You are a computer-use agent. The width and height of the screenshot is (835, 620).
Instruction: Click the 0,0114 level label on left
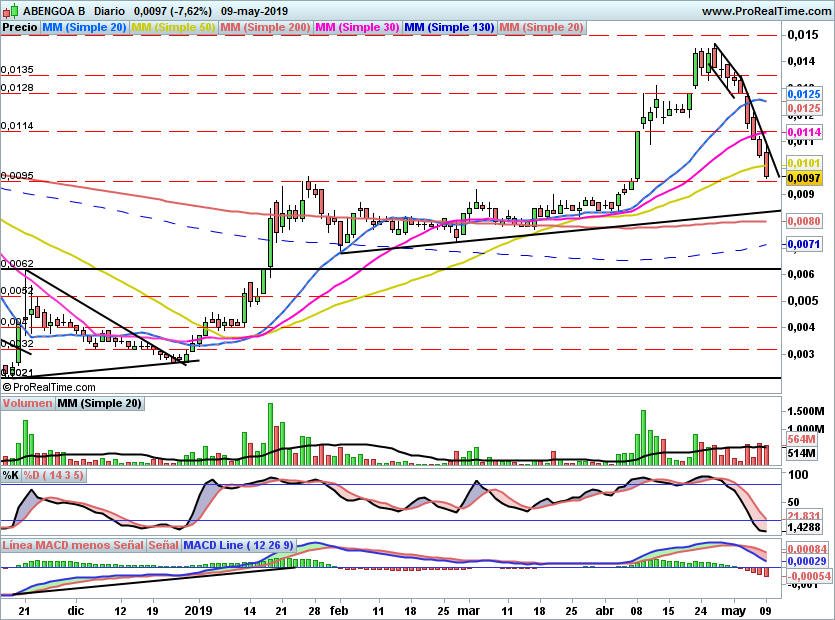tap(17, 126)
